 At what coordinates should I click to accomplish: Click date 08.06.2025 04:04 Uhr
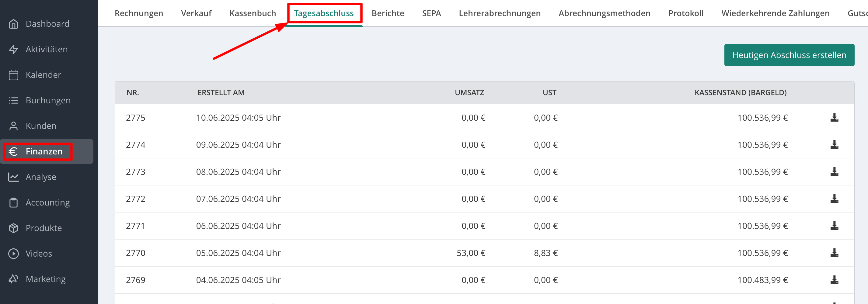coord(238,172)
